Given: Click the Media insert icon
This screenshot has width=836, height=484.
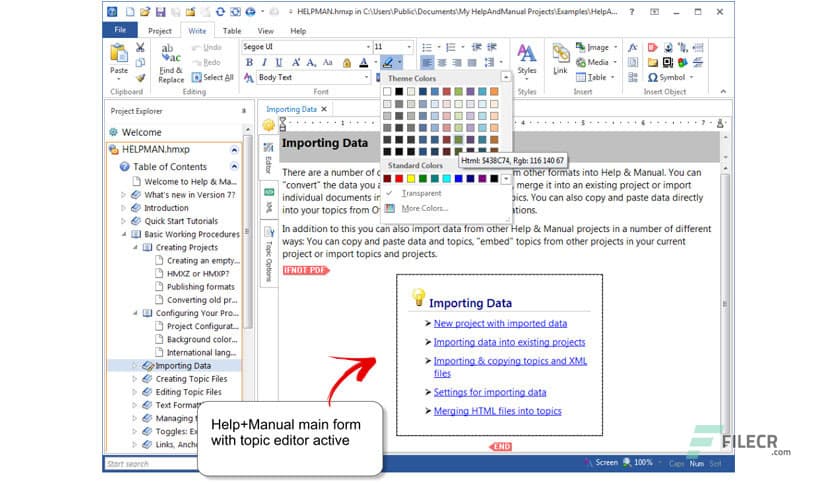Looking at the screenshot, I should [592, 62].
